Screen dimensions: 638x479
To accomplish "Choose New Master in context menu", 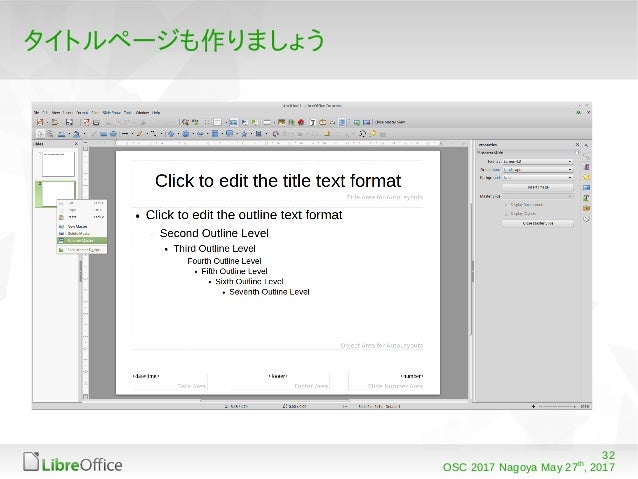I will 82,227.
